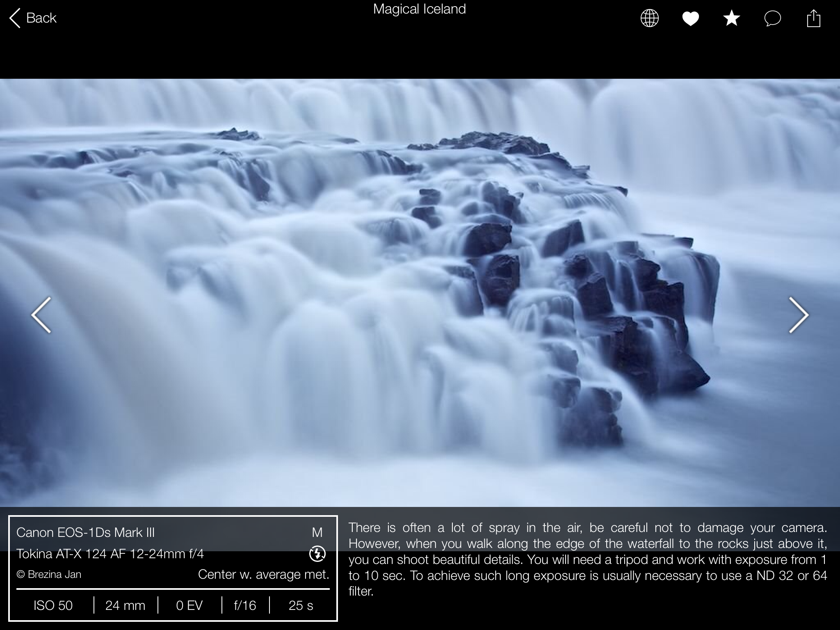
Task: Show the next photo with right chevron
Action: click(x=799, y=315)
